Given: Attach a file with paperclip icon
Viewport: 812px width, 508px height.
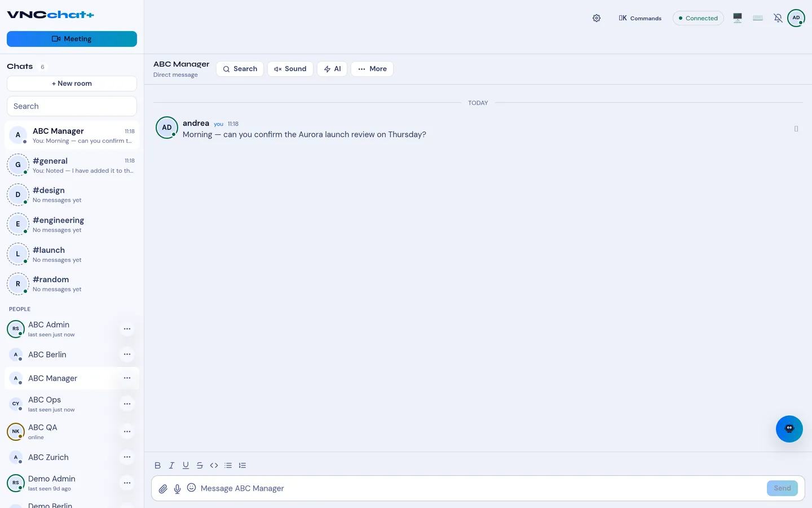Looking at the screenshot, I should (163, 489).
